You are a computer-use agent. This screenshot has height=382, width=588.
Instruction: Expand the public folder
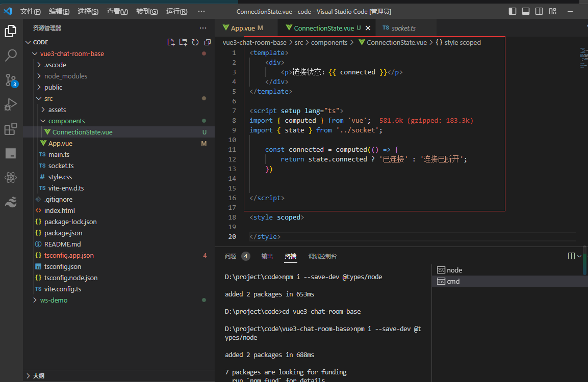point(39,87)
